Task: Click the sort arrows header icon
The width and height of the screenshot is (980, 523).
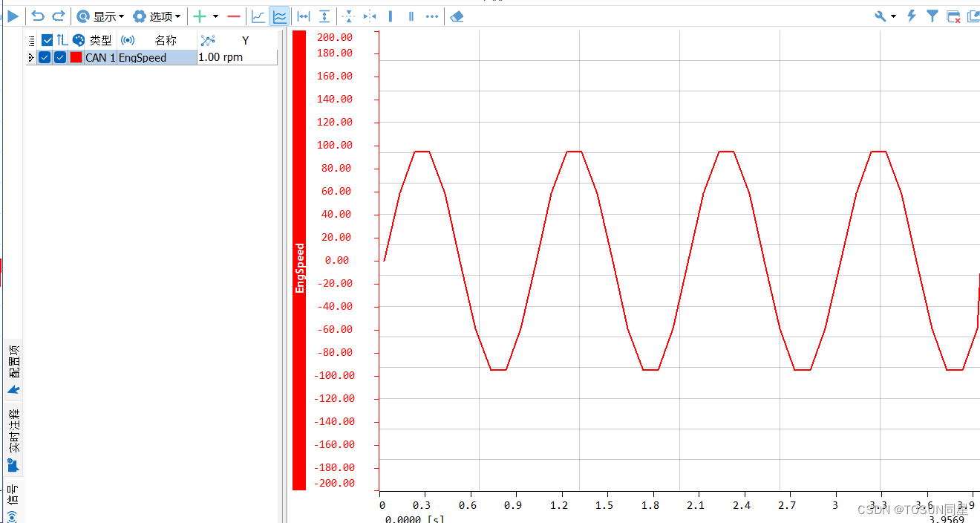Action: [x=62, y=40]
